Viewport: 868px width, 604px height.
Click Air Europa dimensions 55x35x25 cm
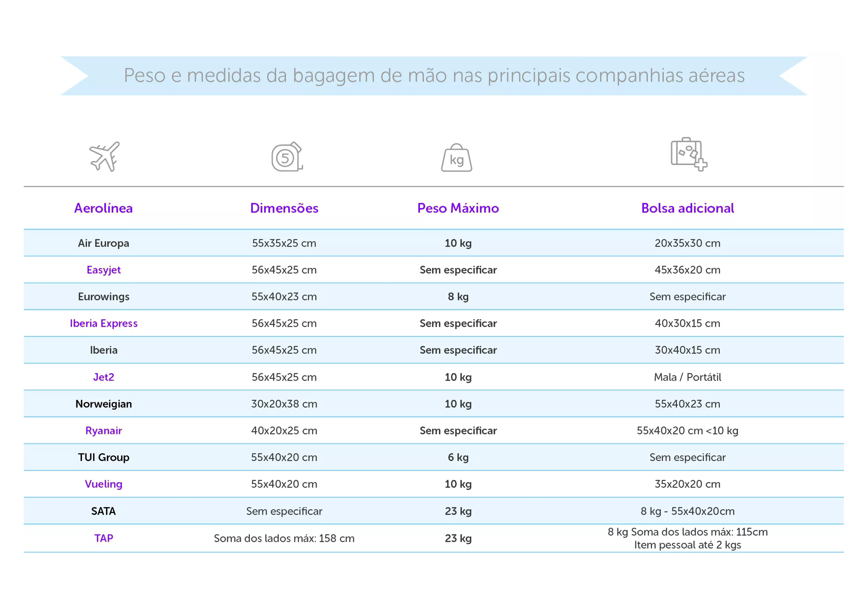click(x=284, y=243)
